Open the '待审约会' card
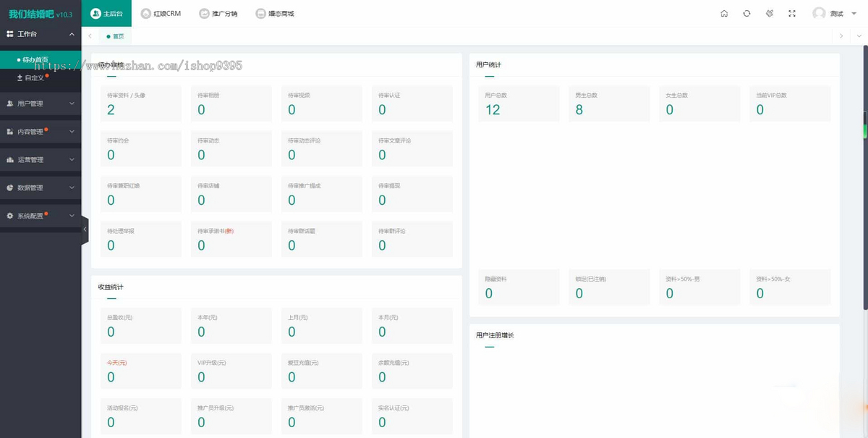This screenshot has height=438, width=868. 141,148
